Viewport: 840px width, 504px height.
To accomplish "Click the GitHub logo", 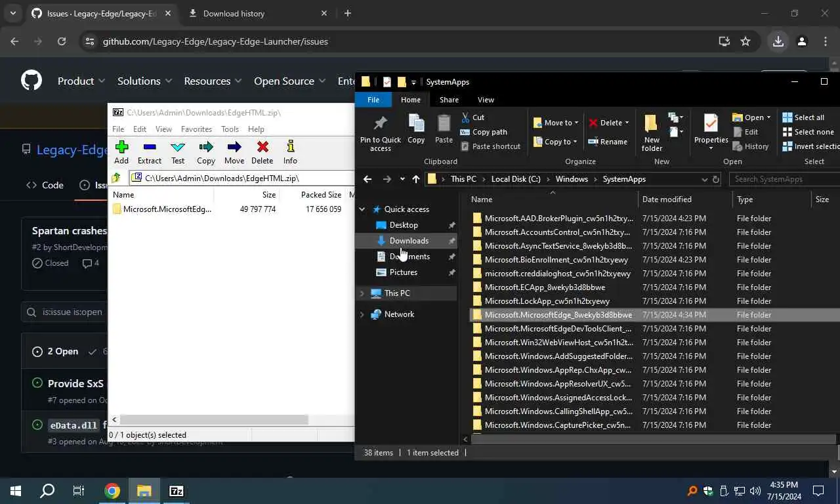I will click(x=31, y=81).
